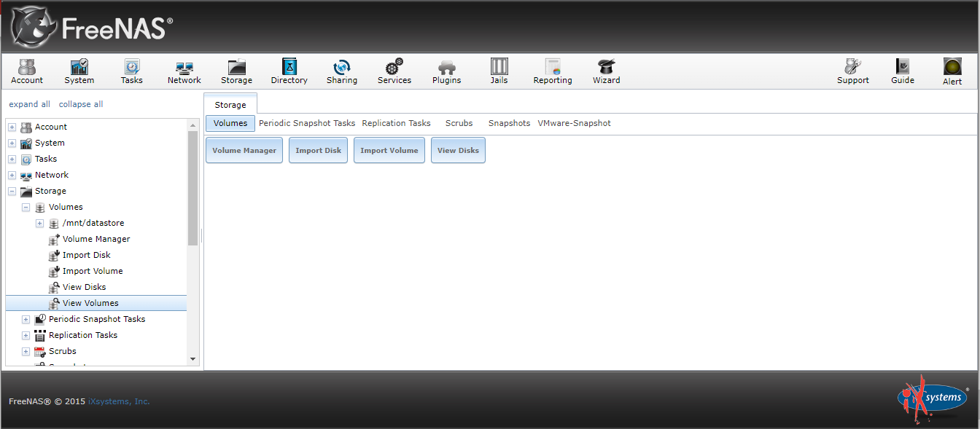This screenshot has width=980, height=429.
Task: Expand the Network tree node
Action: click(12, 176)
